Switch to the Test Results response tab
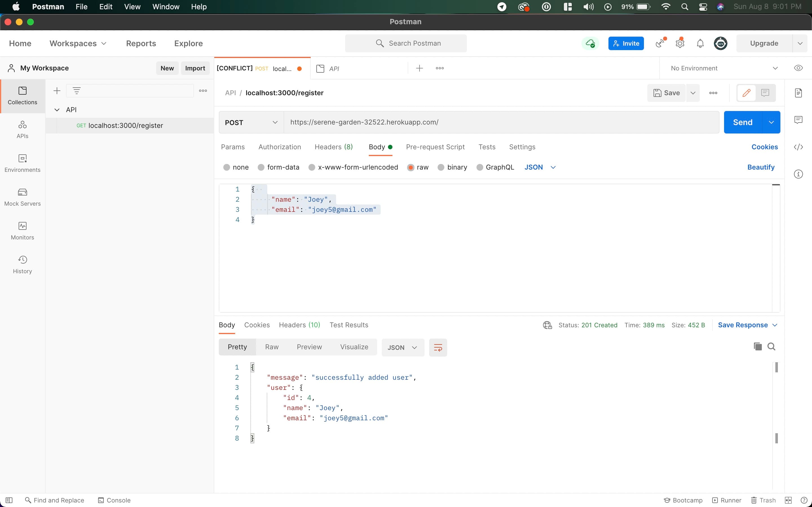812x507 pixels. pos(348,325)
